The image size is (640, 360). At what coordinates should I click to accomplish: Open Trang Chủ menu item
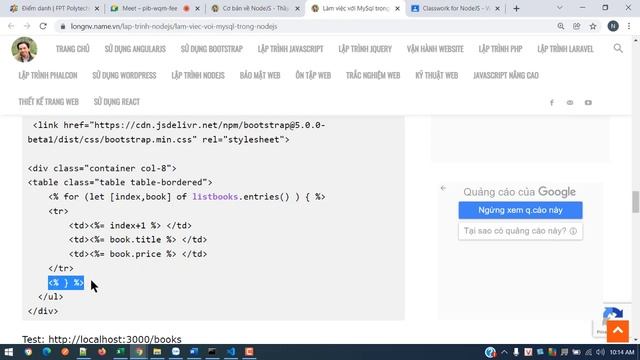point(73,49)
